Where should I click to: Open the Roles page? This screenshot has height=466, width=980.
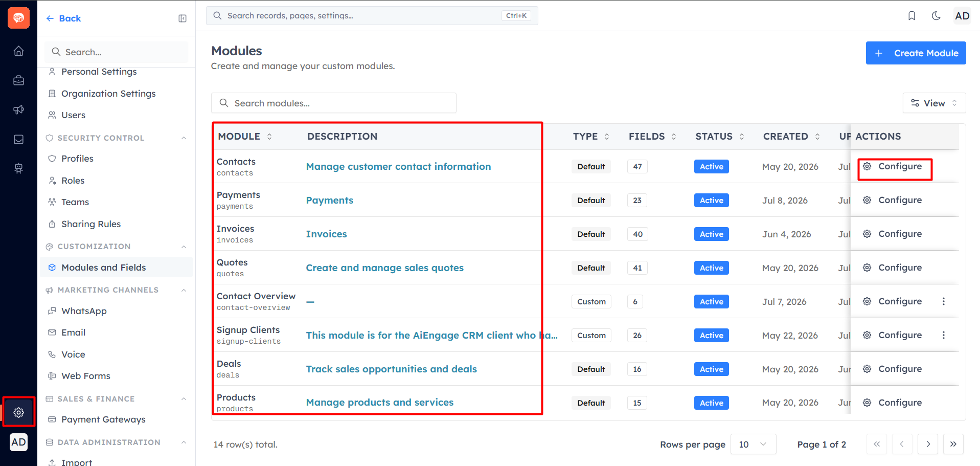coord(73,181)
